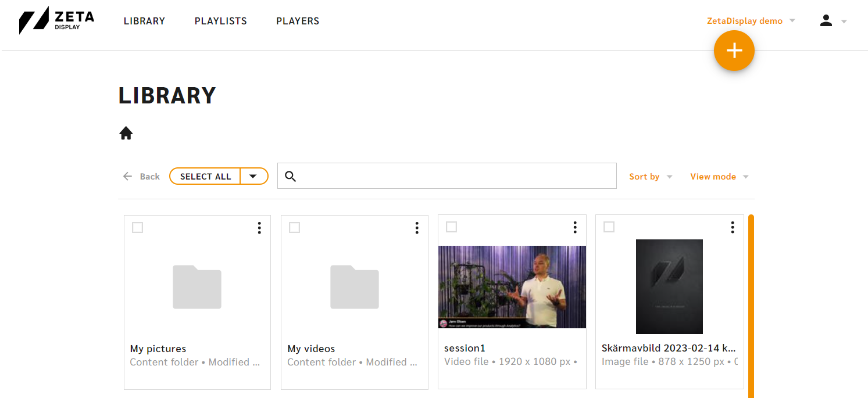Open the three-dot menu on session1
Image resolution: width=868 pixels, height=398 pixels.
[x=575, y=227]
